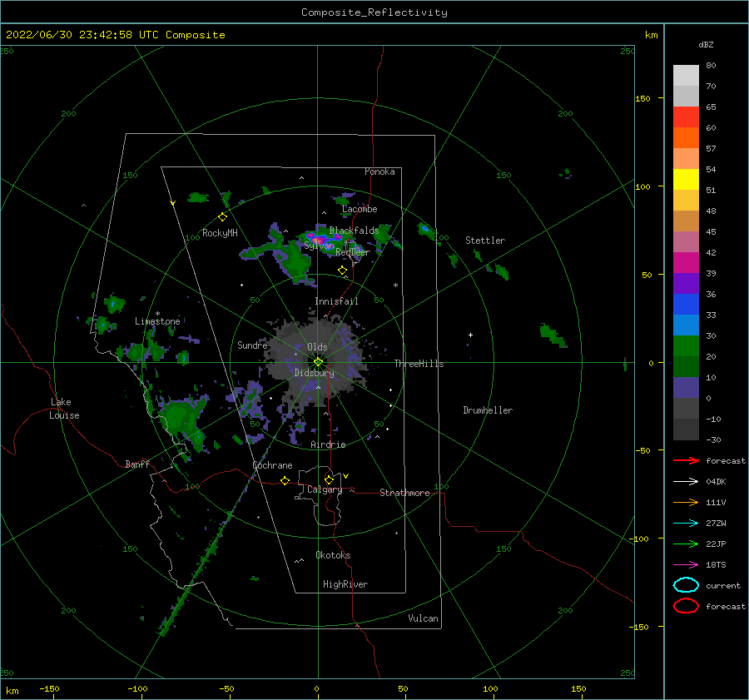Select the 20 dBZ green color swatch
The height and width of the screenshot is (700, 749).
click(x=686, y=346)
